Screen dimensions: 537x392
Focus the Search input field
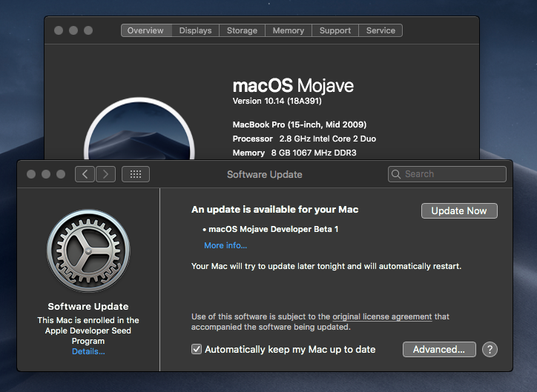point(447,174)
